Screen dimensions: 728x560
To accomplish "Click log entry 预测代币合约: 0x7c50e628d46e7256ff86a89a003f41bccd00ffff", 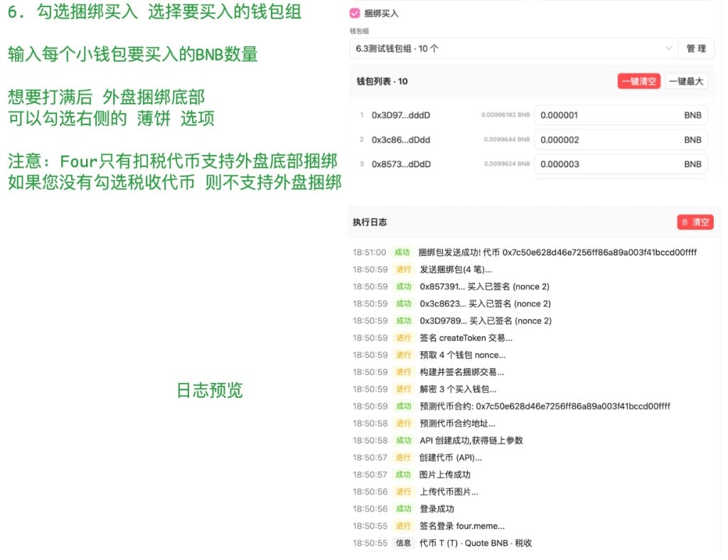I will click(545, 406).
